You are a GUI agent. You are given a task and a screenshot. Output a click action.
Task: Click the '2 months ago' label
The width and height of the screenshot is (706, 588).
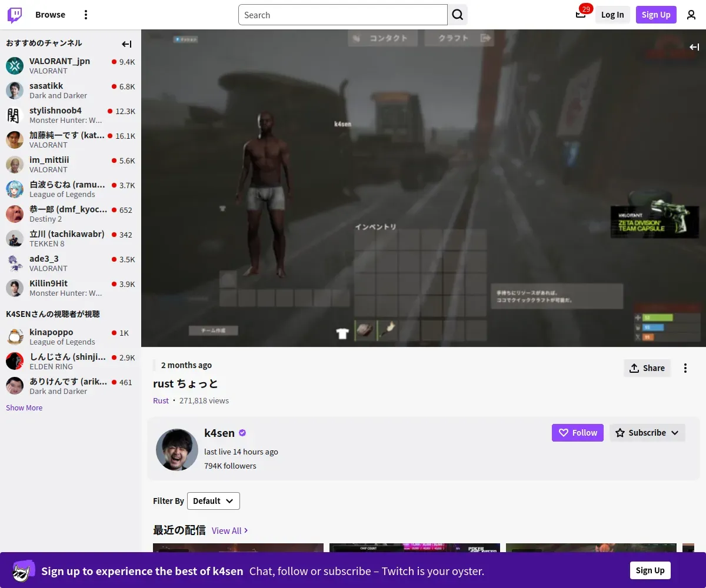(x=187, y=365)
